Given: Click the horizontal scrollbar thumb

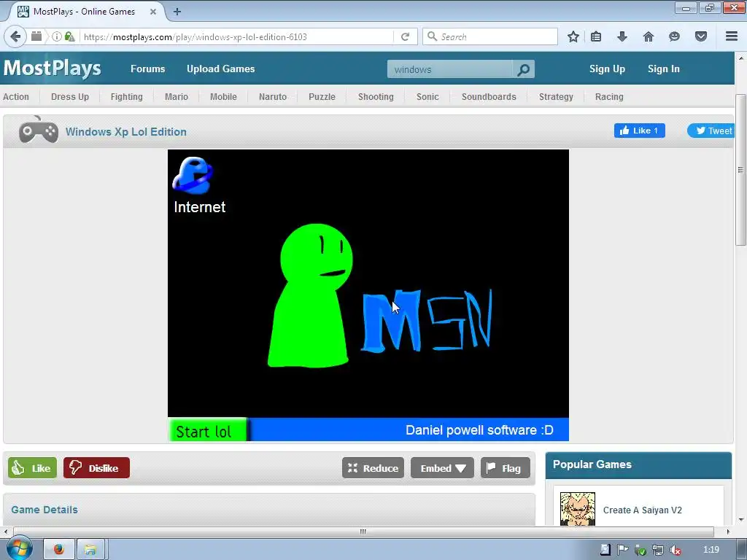Looking at the screenshot, I should [x=363, y=532].
